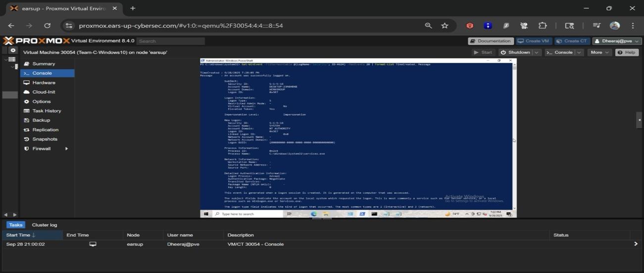
Task: Click the blue extension icon
Action: 488,26
